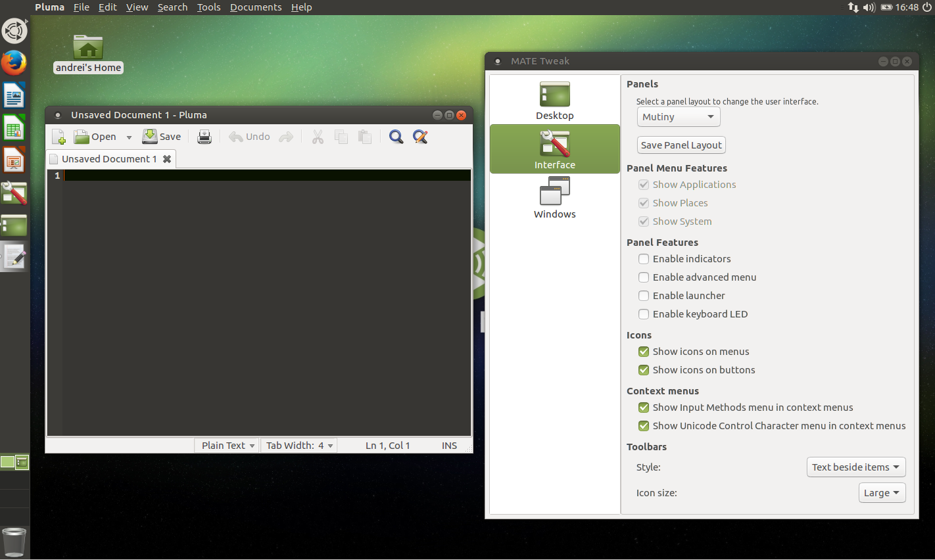Disable Show Unicode Control Character menu option
The image size is (935, 560).
(x=644, y=426)
